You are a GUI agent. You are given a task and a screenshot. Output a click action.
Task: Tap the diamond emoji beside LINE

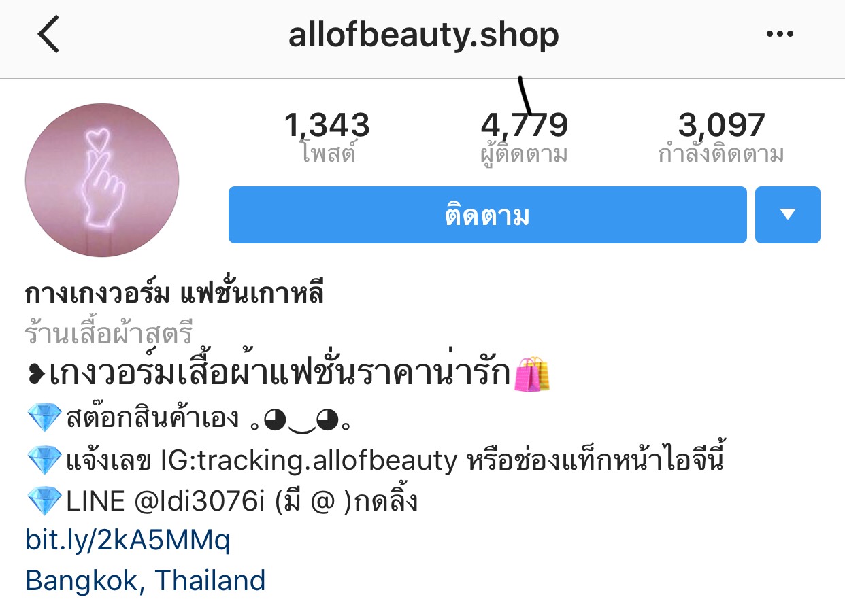pyautogui.click(x=44, y=502)
